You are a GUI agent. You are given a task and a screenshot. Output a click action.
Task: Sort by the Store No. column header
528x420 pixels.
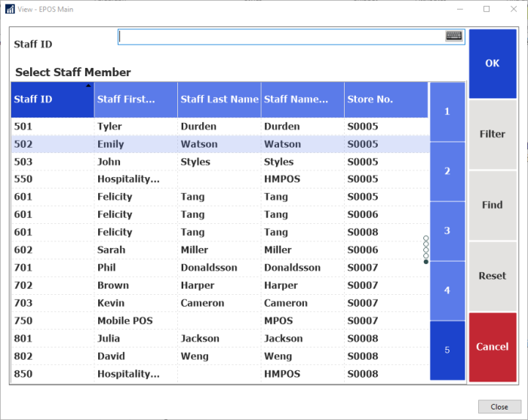(386, 100)
